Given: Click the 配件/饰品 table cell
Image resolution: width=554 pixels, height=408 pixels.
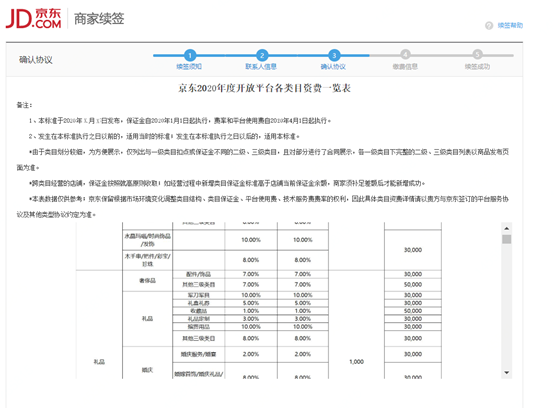Looking at the screenshot, I should tap(198, 274).
